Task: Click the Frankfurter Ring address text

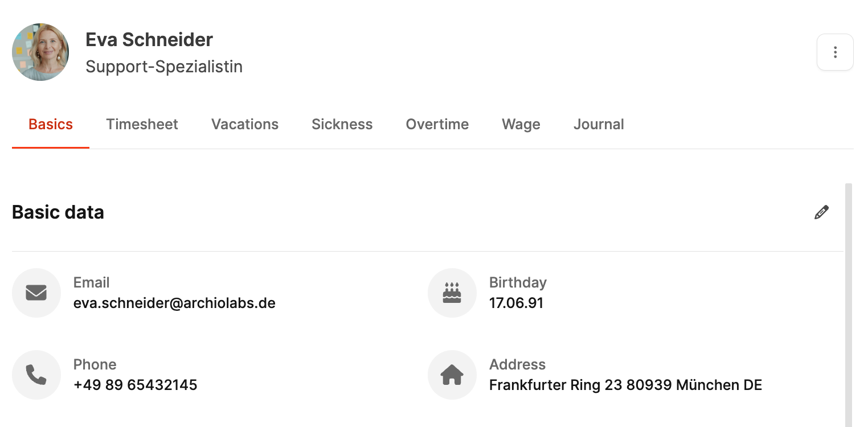Action: [625, 385]
